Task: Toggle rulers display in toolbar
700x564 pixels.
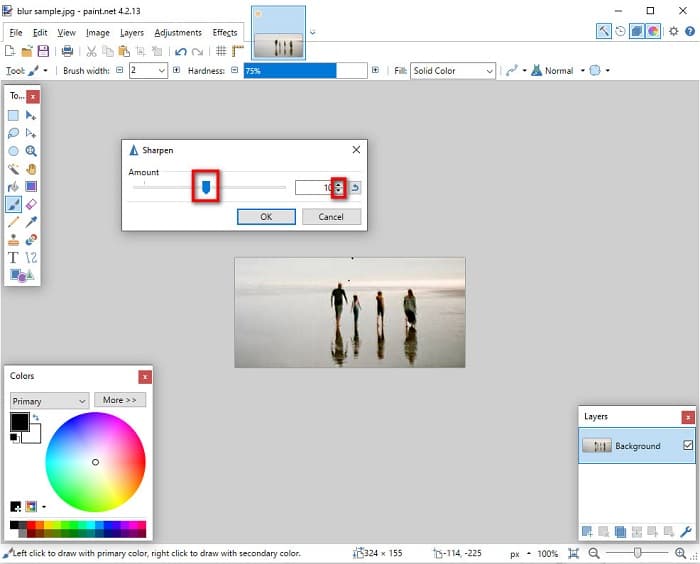Action: click(x=238, y=51)
